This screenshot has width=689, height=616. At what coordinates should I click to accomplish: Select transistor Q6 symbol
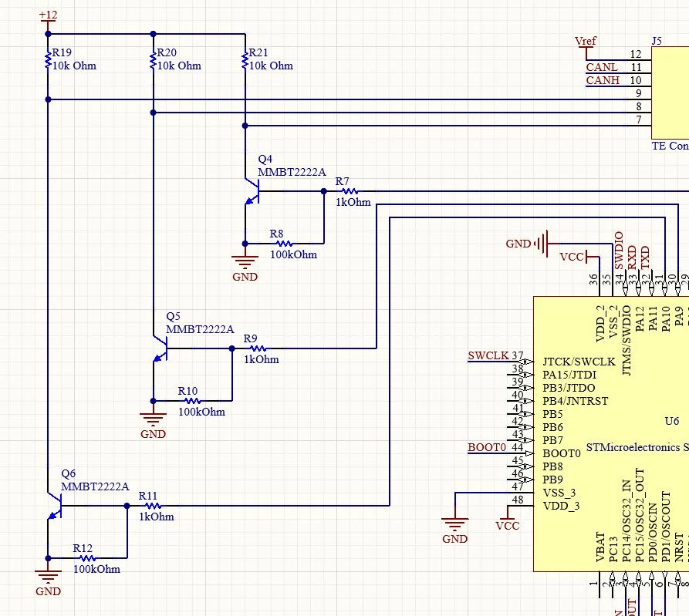pyautogui.click(x=55, y=506)
